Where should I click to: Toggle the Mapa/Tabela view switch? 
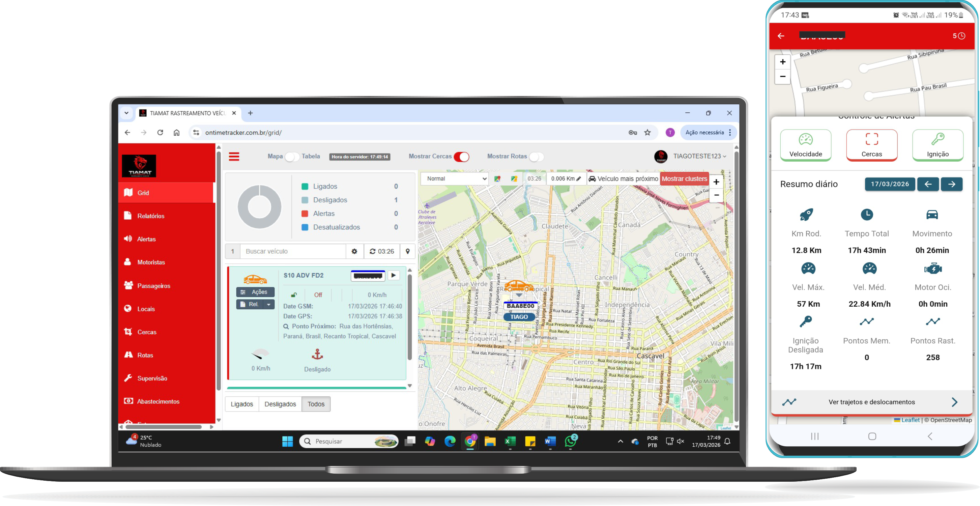(292, 157)
